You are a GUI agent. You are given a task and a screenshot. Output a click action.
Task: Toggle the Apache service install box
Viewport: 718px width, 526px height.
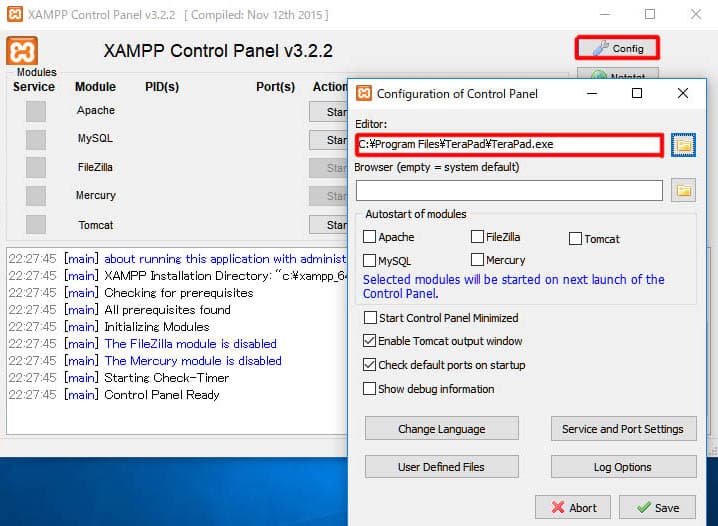point(36,111)
